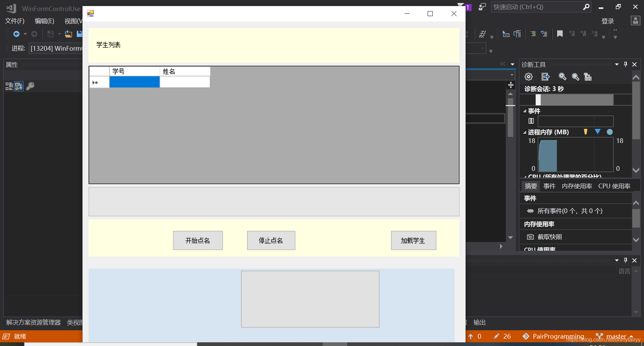This screenshot has height=346, width=644.
Task: Open the 诊断工具 window options dropdown
Action: pyautogui.click(x=616, y=64)
